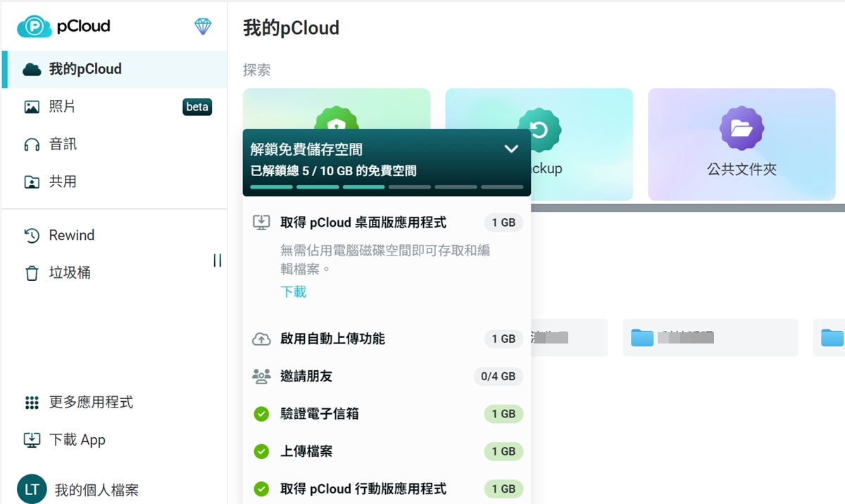Collapse the sidebar with the divider control
Image resolution: width=845 pixels, height=504 pixels.
(x=217, y=260)
